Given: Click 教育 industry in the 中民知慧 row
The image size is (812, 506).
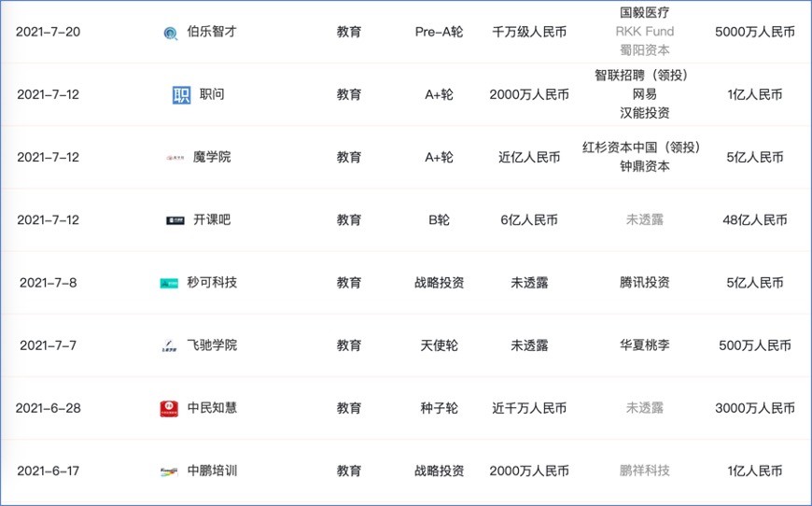Looking at the screenshot, I should tap(349, 408).
